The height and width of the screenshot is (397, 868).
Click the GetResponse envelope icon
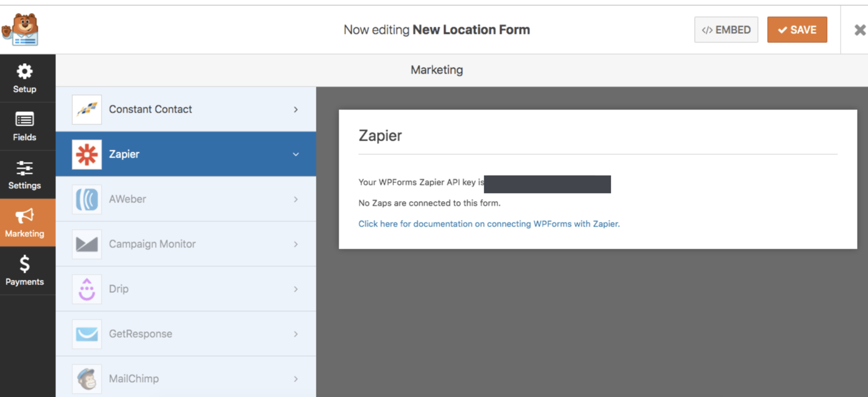click(87, 334)
